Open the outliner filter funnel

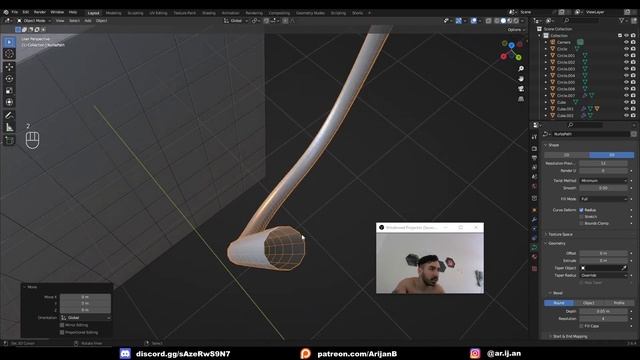tap(621, 20)
